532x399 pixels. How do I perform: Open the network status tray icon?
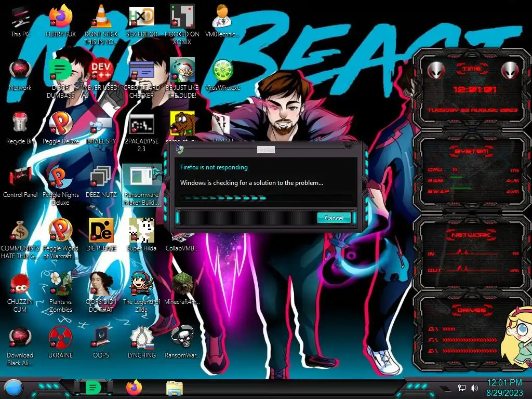tap(462, 388)
